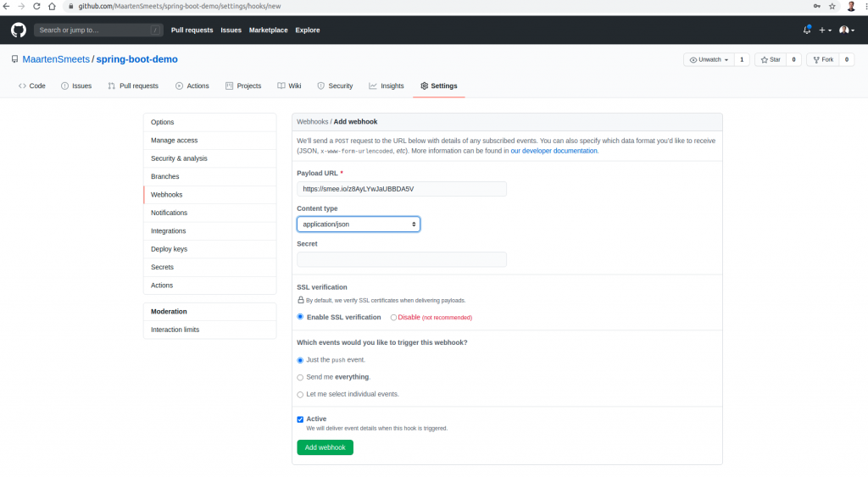Viewport: 868px width, 477px height.
Task: Bookmark page with the star icon in address bar
Action: click(x=832, y=6)
